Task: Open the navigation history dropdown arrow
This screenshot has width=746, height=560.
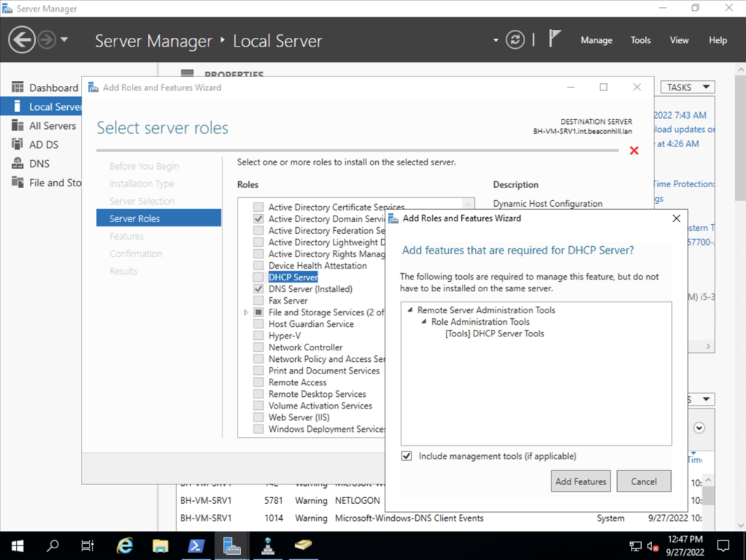Action: point(64,40)
